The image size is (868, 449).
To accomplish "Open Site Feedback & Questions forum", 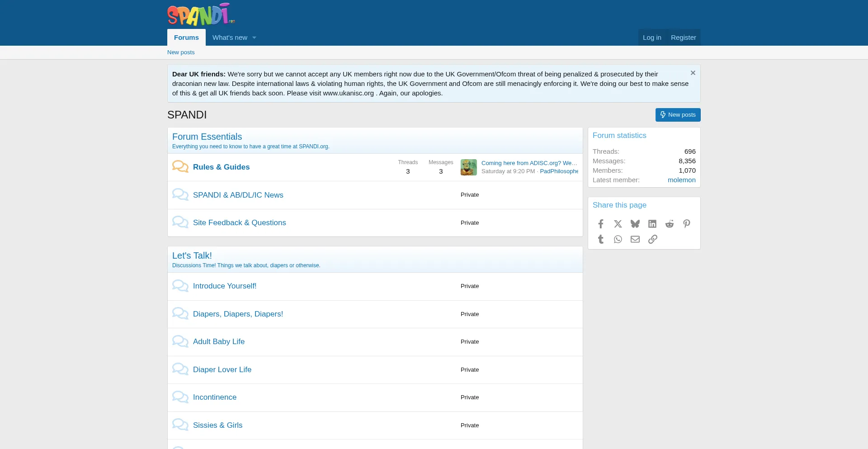I will (x=240, y=222).
